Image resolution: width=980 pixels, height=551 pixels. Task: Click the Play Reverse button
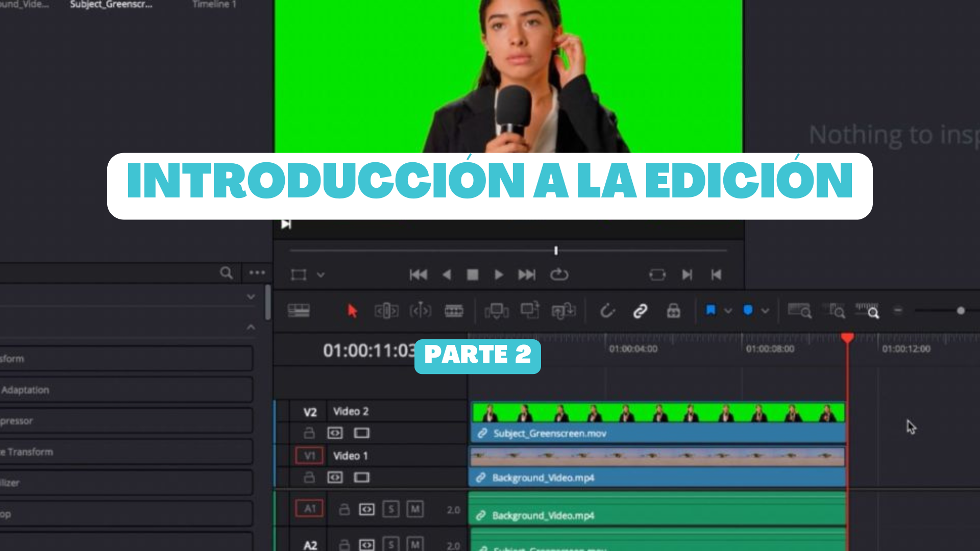[x=447, y=275]
